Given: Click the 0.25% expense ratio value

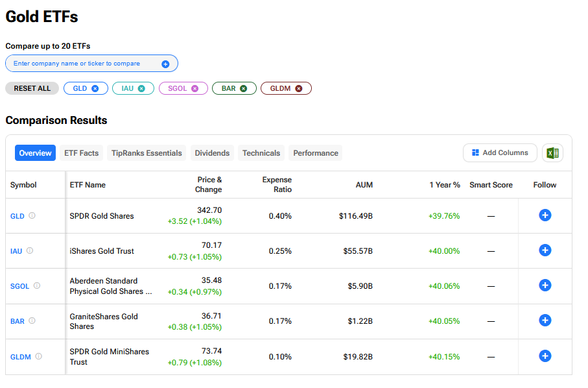Looking at the screenshot, I should coord(280,251).
